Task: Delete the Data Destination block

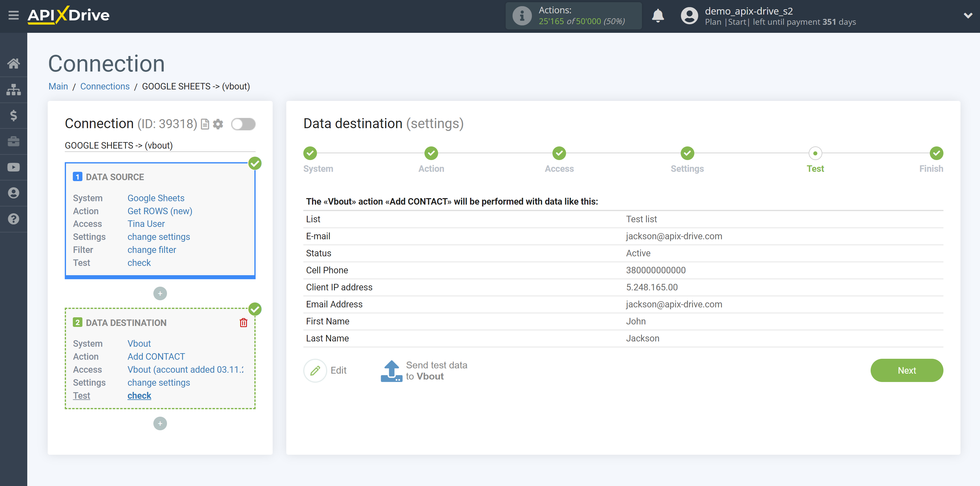Action: pos(244,323)
